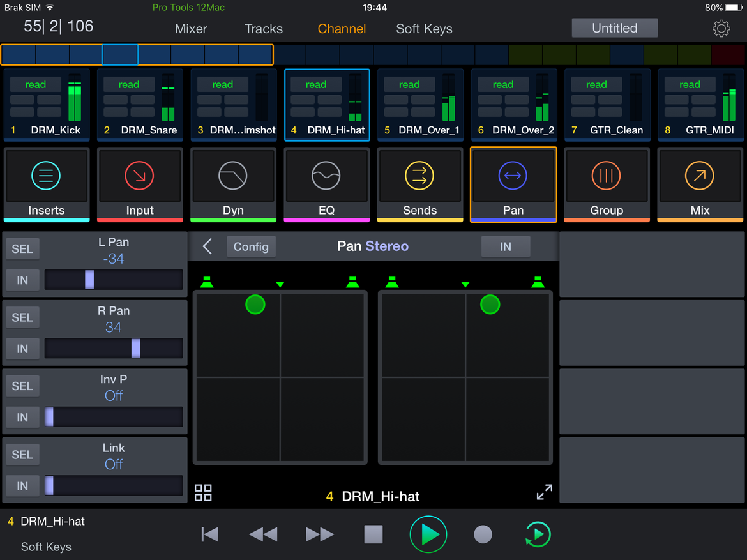747x560 pixels.
Task: Toggle SEL for L Pan
Action: 22,249
